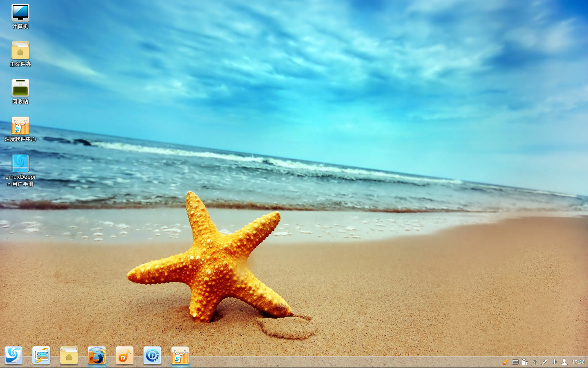This screenshot has height=368, width=588.
Task: Open the Deepin launcher in the dock
Action: (13, 355)
